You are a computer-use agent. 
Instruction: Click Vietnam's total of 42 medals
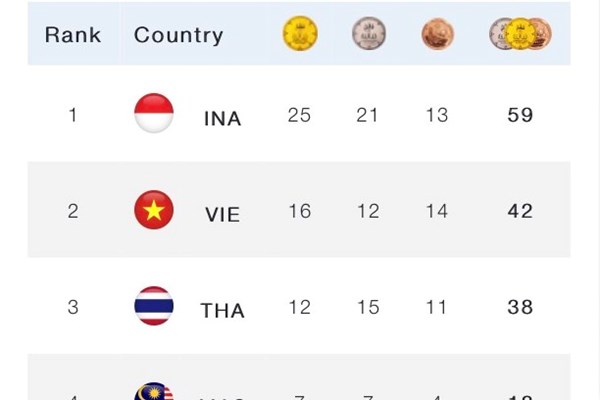(x=520, y=211)
